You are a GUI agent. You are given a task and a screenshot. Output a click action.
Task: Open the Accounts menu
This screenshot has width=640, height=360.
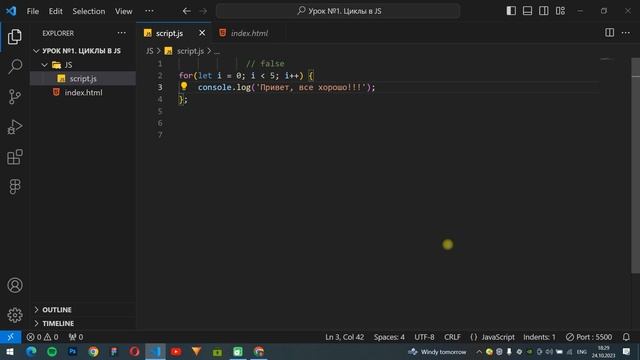[x=15, y=285]
